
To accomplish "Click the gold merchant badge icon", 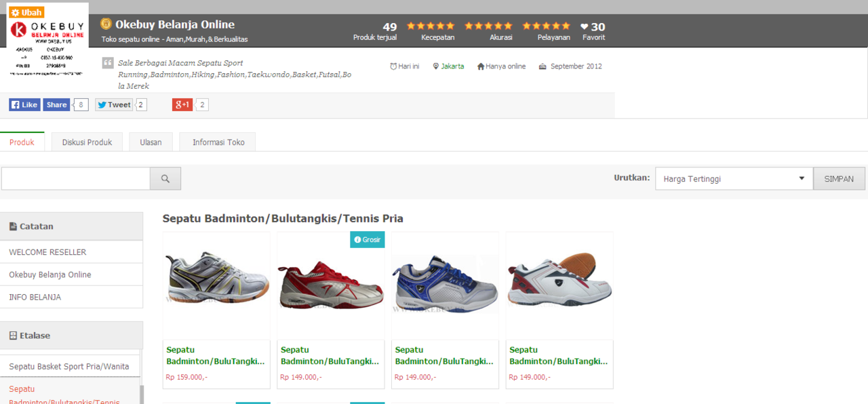I will 106,24.
